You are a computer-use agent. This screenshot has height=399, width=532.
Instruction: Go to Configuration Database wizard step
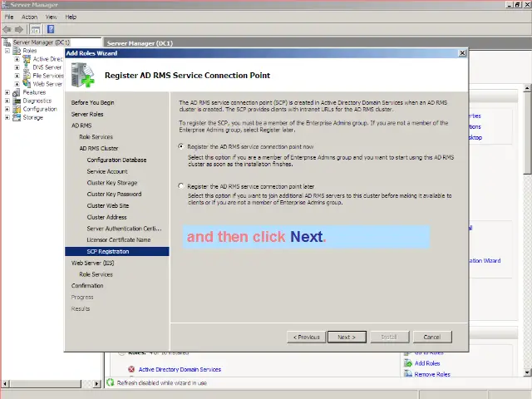116,160
